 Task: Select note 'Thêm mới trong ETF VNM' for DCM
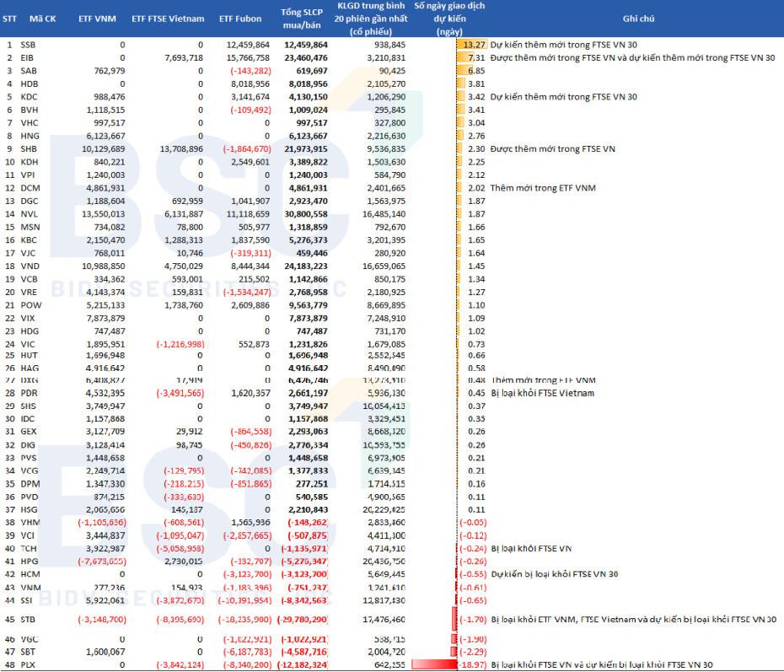pos(543,188)
